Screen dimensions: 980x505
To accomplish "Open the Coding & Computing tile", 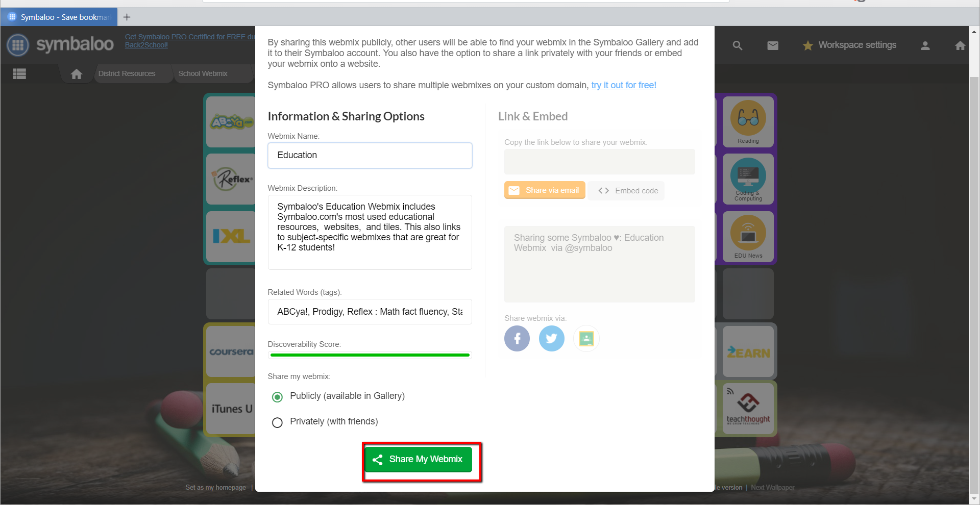I will [748, 179].
